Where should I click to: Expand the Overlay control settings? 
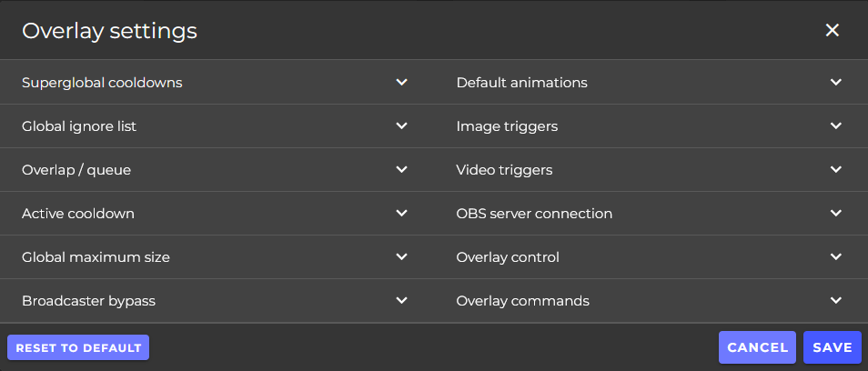650,257
